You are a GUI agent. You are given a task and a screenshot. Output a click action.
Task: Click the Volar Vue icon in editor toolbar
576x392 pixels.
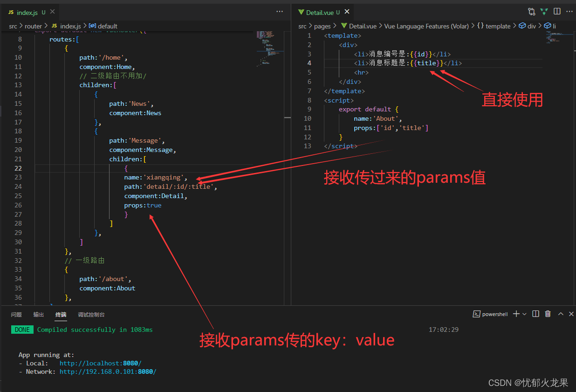544,12
